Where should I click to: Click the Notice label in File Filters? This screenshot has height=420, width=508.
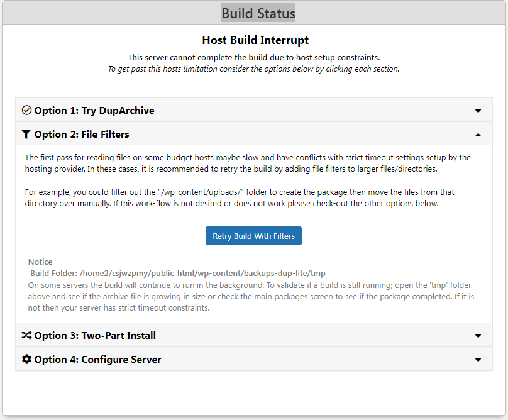coord(40,262)
